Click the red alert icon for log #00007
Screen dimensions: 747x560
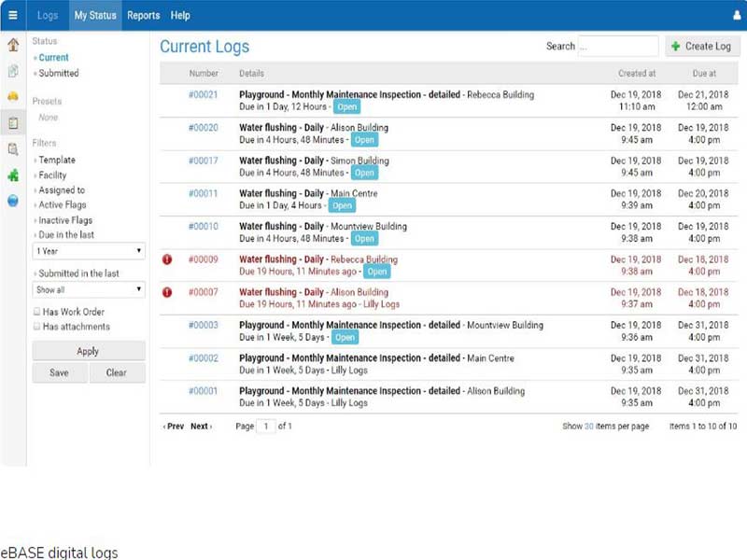click(x=167, y=292)
